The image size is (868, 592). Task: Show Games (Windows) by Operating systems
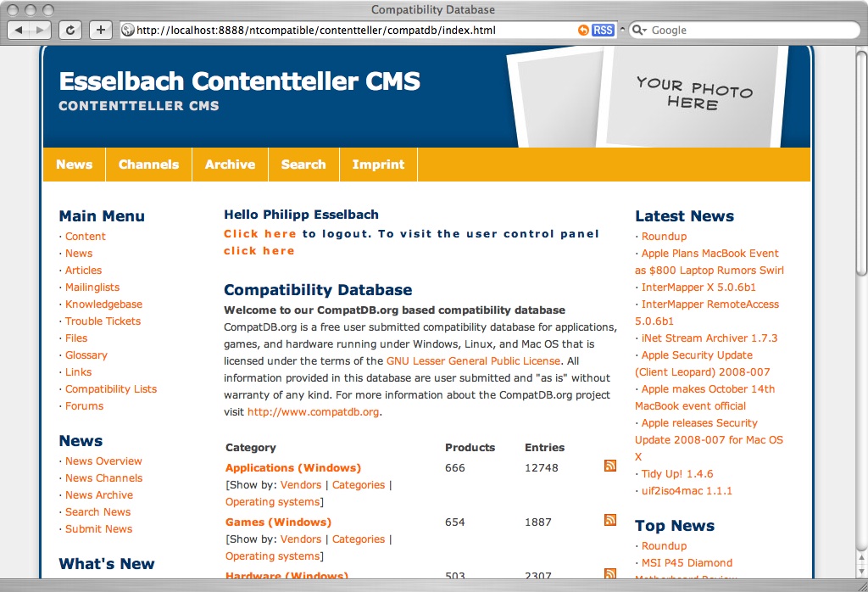coord(272,556)
